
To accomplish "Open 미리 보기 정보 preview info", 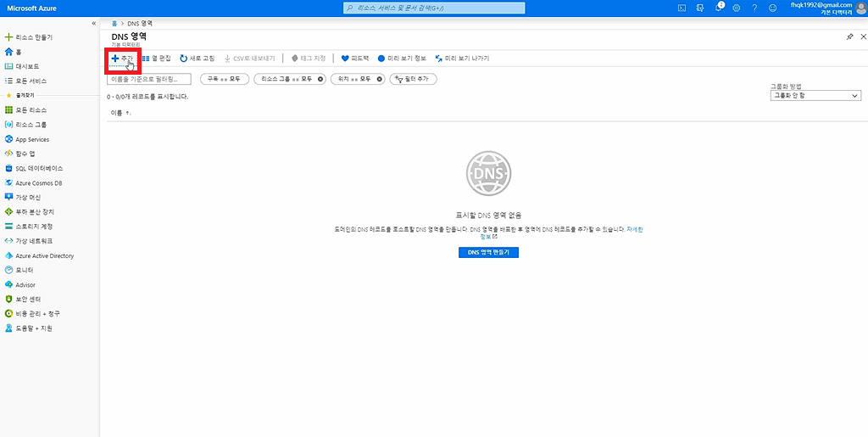I will pos(401,59).
